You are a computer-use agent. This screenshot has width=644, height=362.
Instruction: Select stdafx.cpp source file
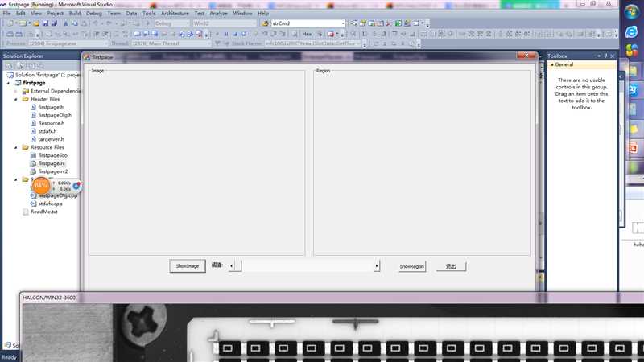pyautogui.click(x=50, y=204)
